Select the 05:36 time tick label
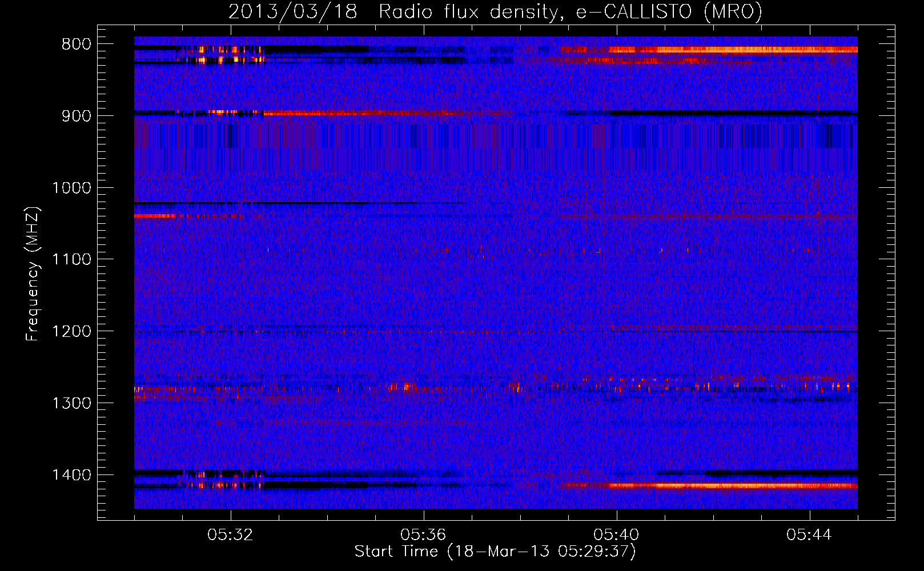The height and width of the screenshot is (571, 924). [x=423, y=535]
